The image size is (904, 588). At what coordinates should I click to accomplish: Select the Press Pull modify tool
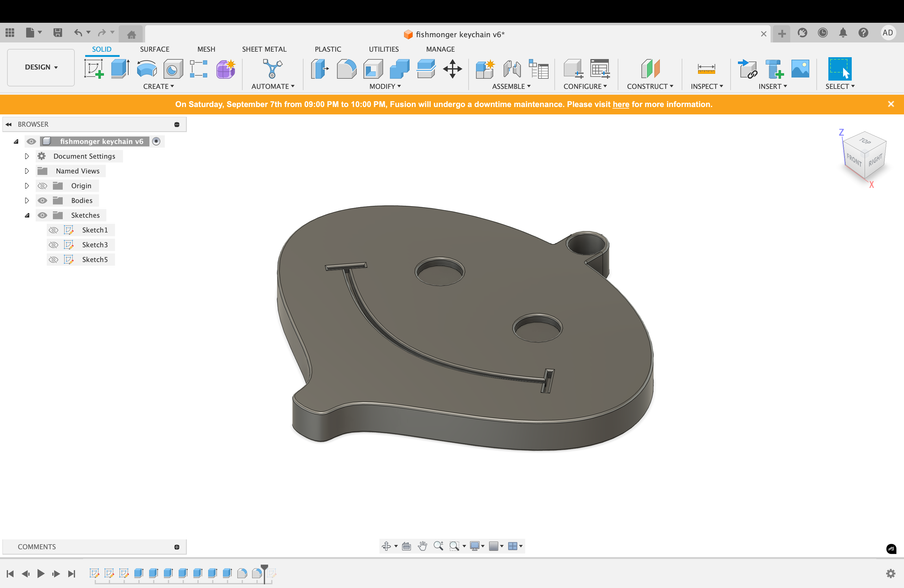click(x=319, y=69)
